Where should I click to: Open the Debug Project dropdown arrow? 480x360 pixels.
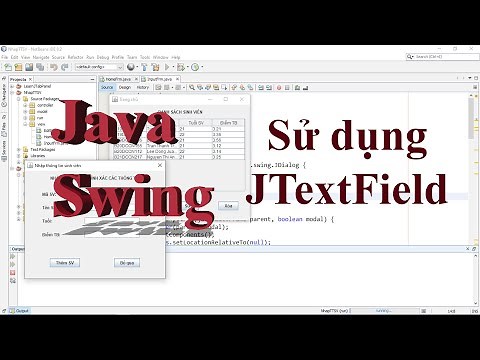click(x=187, y=67)
